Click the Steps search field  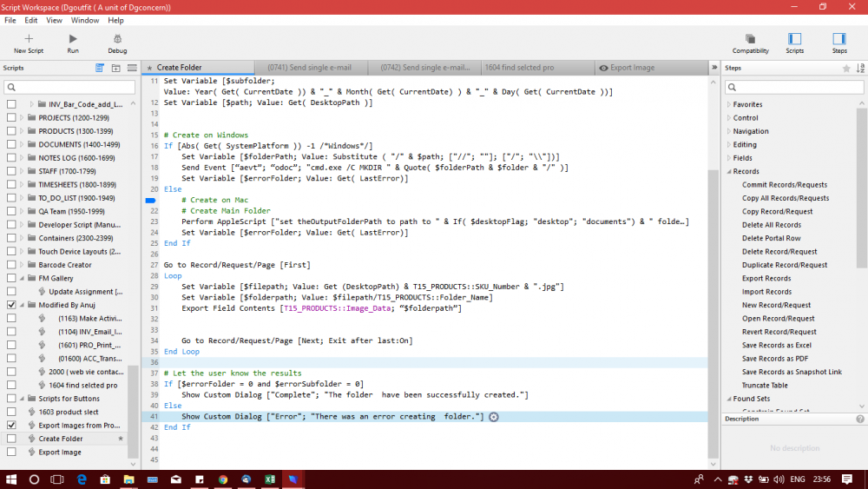(794, 87)
